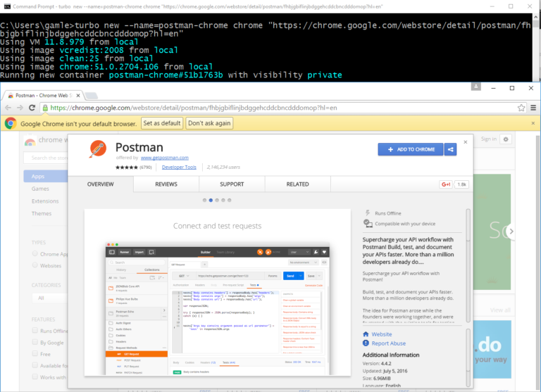Click Command Prompt vertical scrollbar
The height and width of the screenshot is (392, 541).
pyautogui.click(x=536, y=47)
